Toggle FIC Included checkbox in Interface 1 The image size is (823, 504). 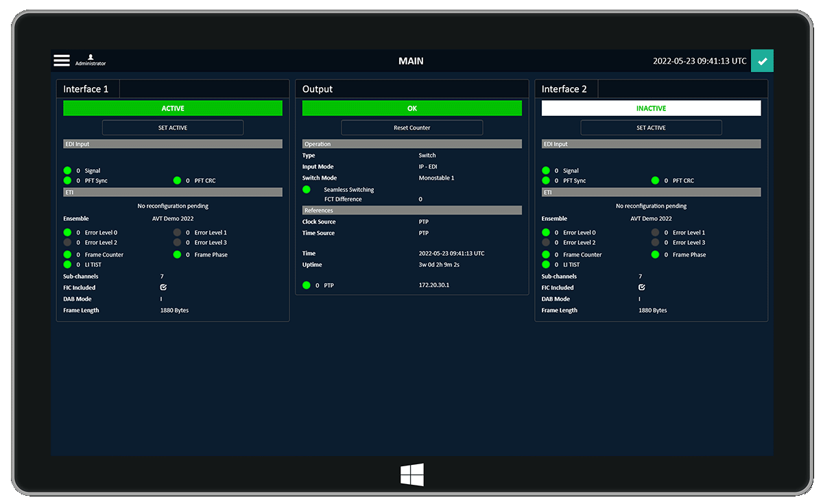point(163,287)
